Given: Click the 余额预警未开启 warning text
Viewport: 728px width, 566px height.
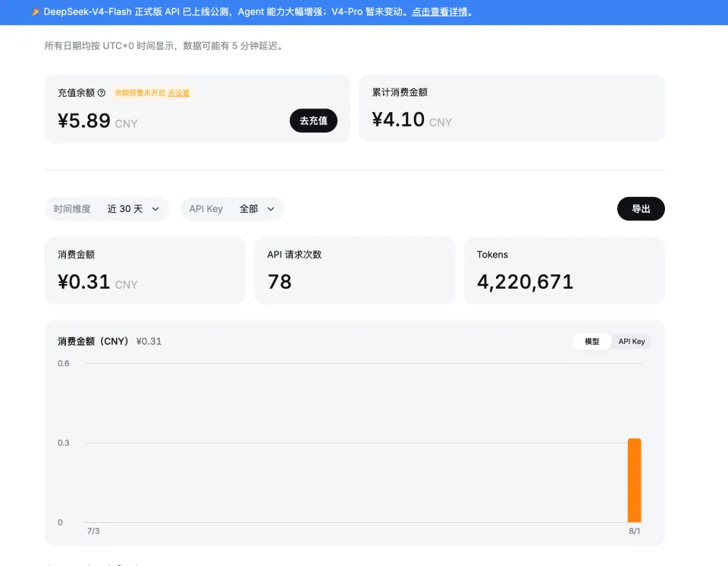Looking at the screenshot, I should (x=140, y=92).
